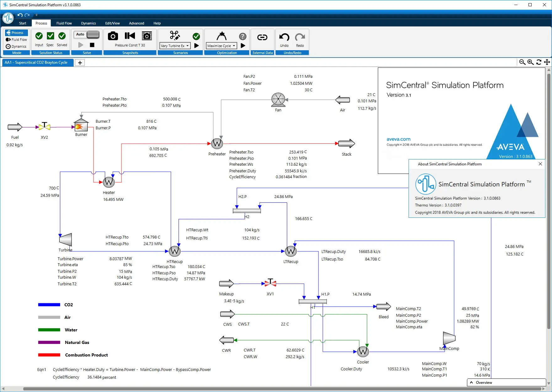Select Fluid Flow mode

coord(17,40)
